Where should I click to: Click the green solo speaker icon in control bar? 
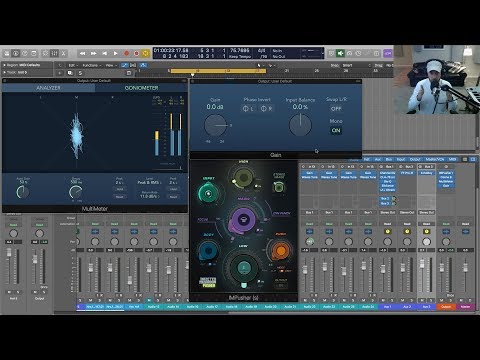[340, 53]
